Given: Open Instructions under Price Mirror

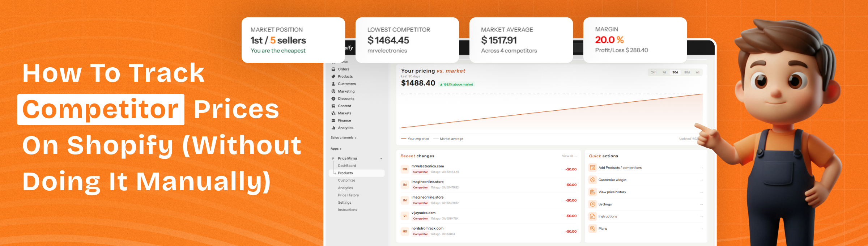Looking at the screenshot, I should click(x=348, y=210).
